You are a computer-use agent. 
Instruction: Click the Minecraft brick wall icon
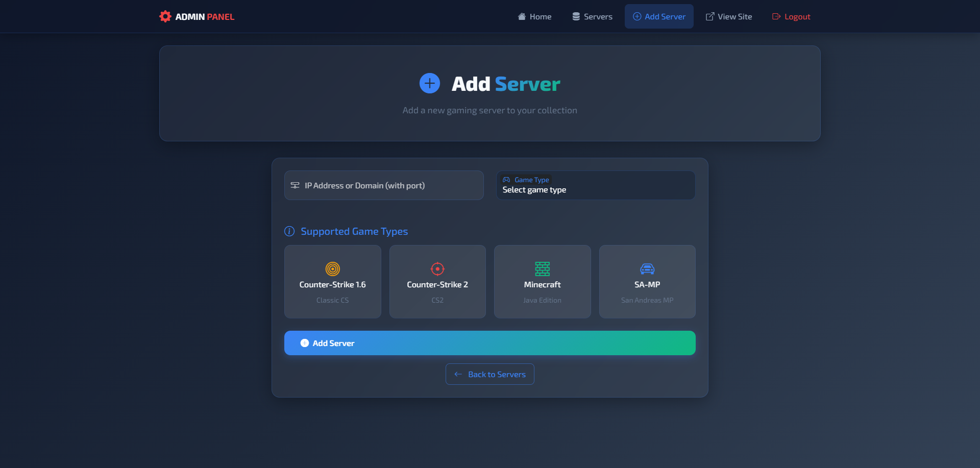point(542,268)
